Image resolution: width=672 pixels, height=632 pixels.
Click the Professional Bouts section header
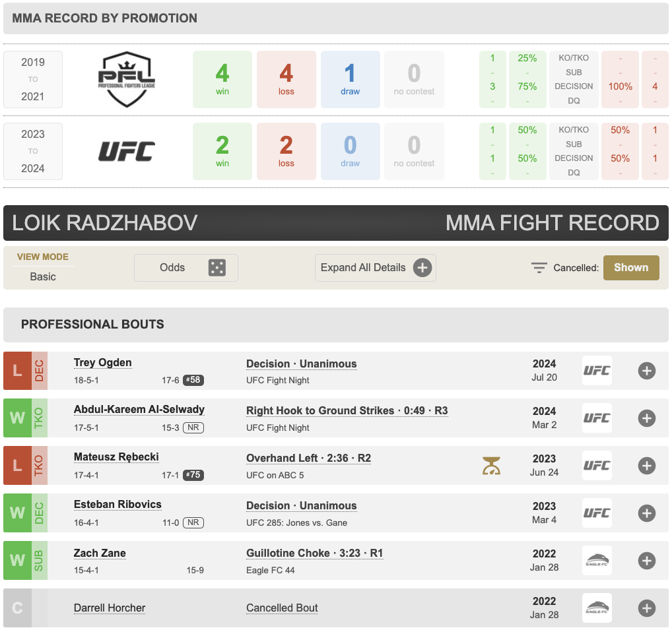tap(92, 325)
